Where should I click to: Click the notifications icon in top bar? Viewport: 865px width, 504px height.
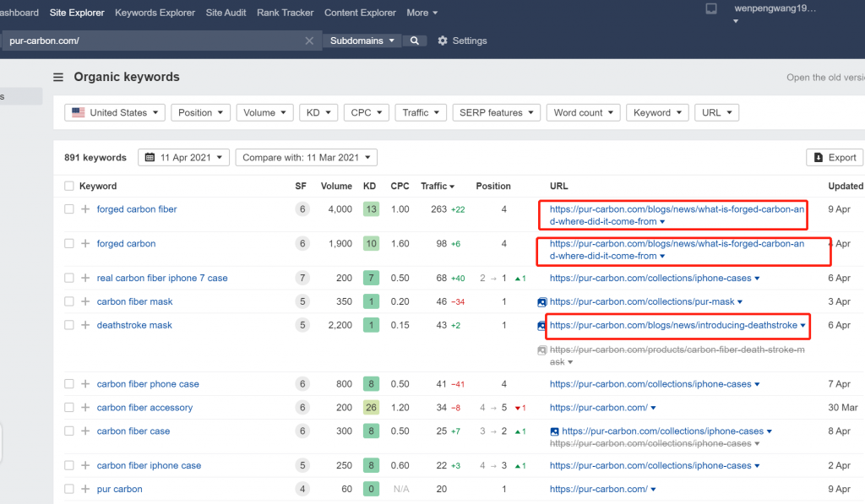pos(711,9)
